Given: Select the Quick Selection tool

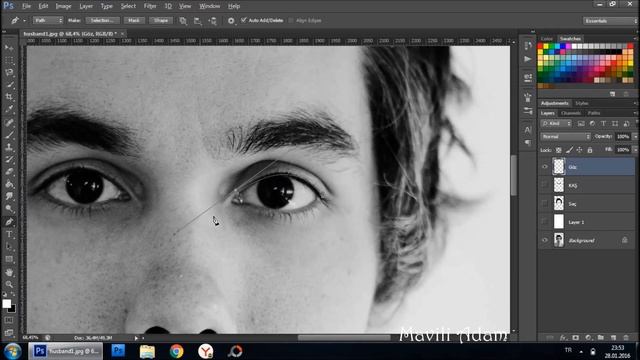Looking at the screenshot, I should [9, 85].
